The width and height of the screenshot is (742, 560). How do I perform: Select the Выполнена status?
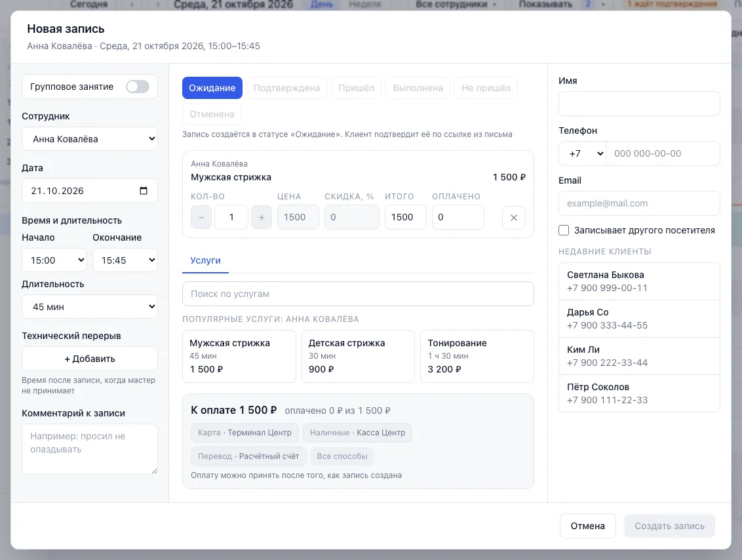(x=418, y=88)
